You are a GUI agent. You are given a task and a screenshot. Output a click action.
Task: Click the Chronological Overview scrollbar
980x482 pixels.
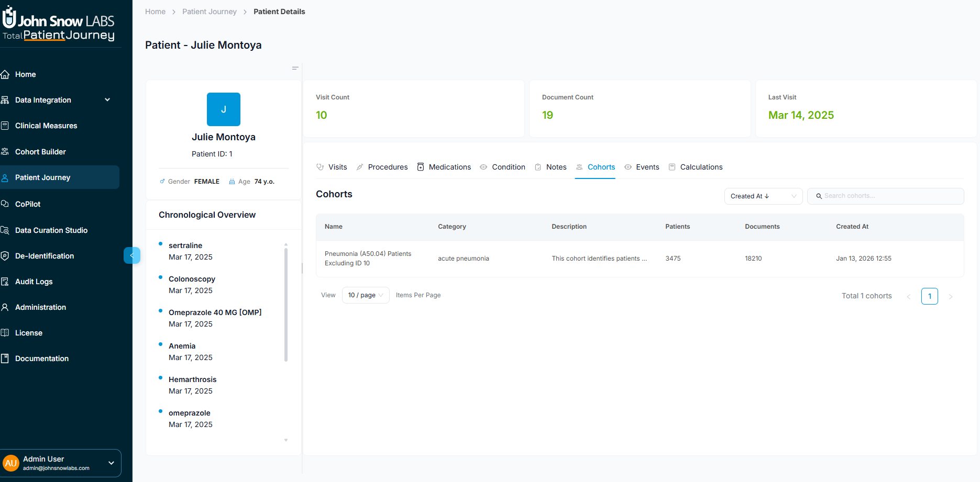(286, 305)
